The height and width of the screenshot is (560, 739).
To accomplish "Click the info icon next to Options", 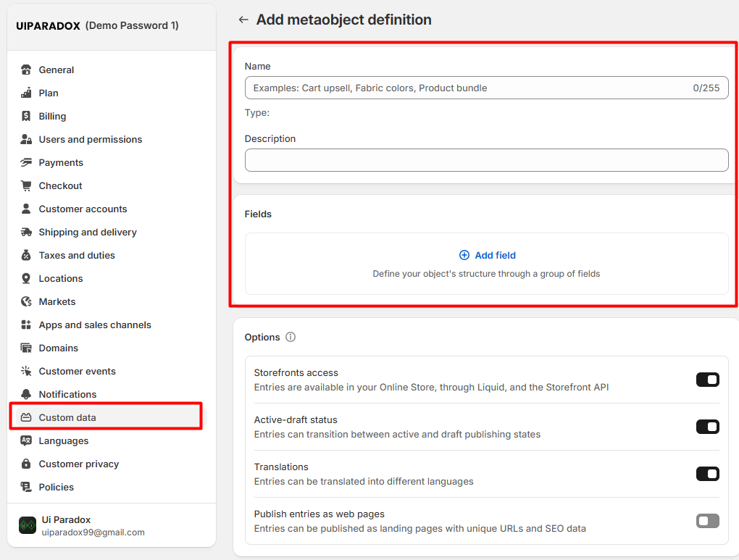I will (x=291, y=338).
